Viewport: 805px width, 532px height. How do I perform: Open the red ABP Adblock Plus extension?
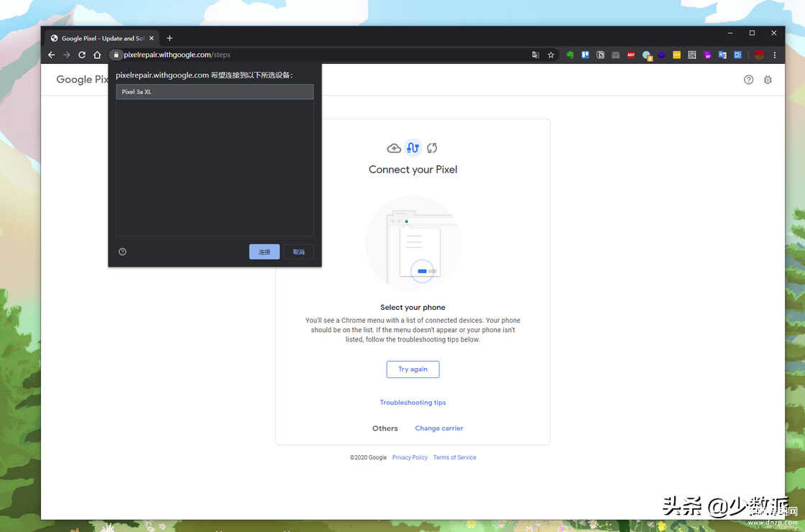(x=631, y=55)
